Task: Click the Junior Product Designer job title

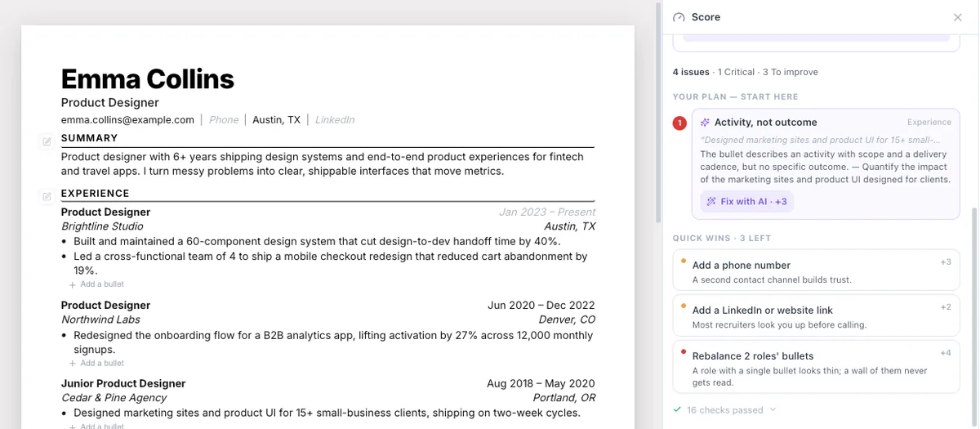Action: [123, 384]
